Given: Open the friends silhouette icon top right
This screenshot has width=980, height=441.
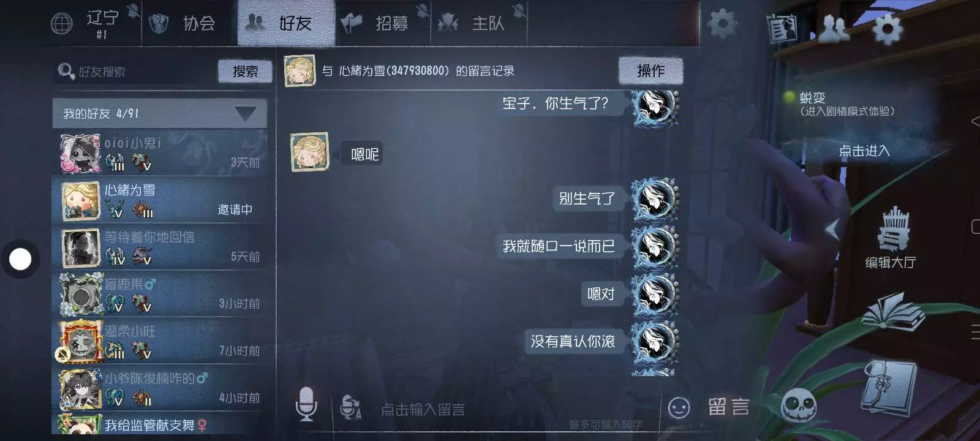Looking at the screenshot, I should point(834,28).
